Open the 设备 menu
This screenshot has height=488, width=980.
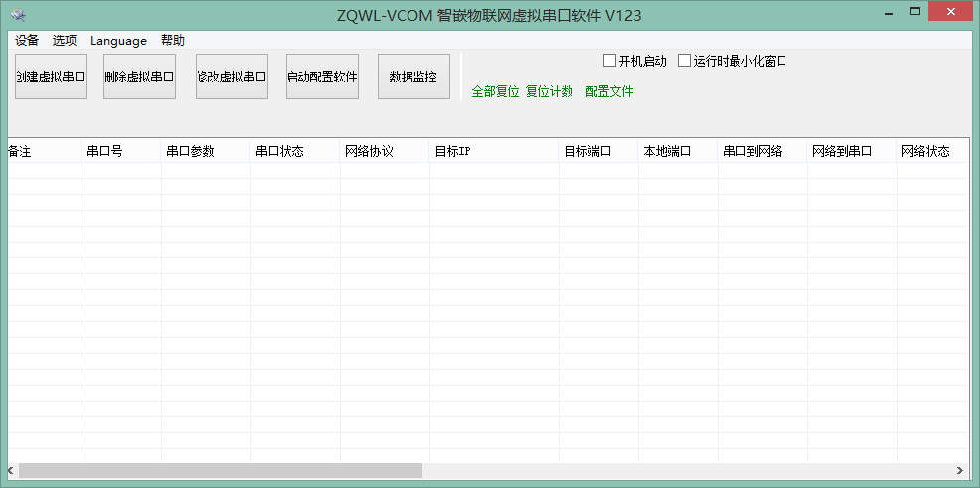click(x=27, y=41)
